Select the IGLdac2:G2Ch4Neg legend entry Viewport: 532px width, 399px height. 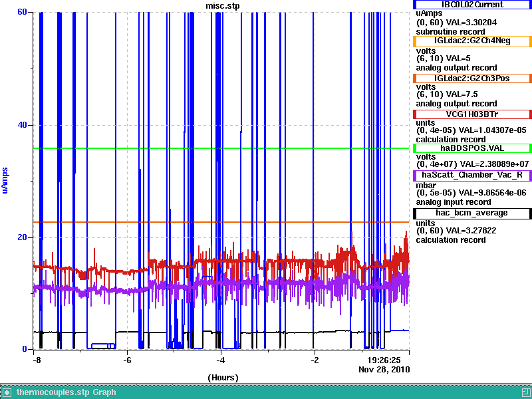472,41
